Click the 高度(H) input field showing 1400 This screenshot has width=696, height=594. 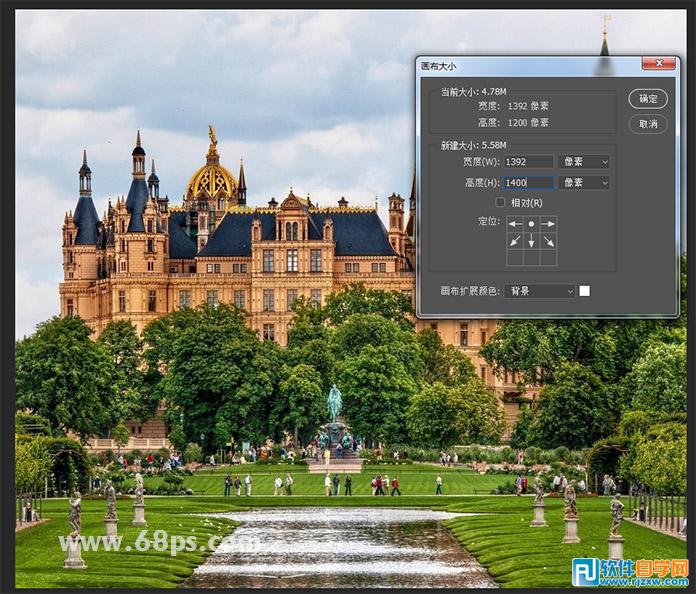tap(528, 182)
